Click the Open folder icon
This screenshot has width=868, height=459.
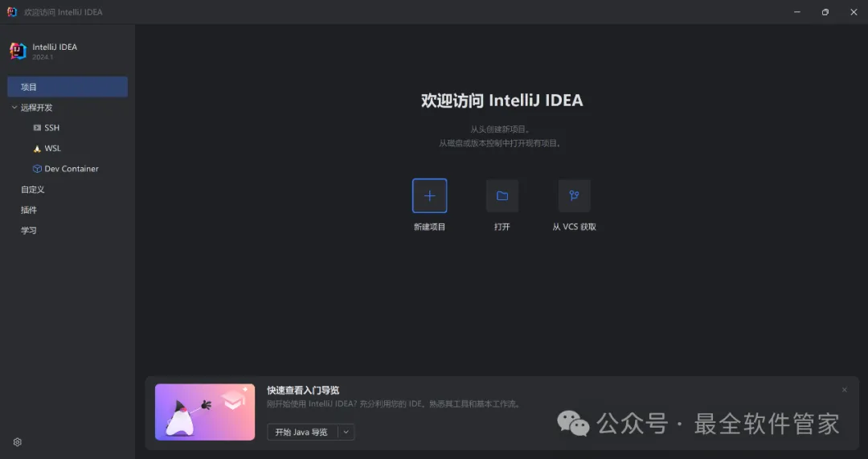coord(502,195)
